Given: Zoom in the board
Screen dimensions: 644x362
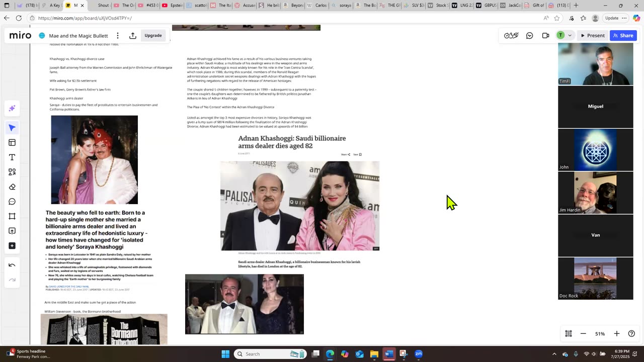Looking at the screenshot, I should [x=617, y=333].
